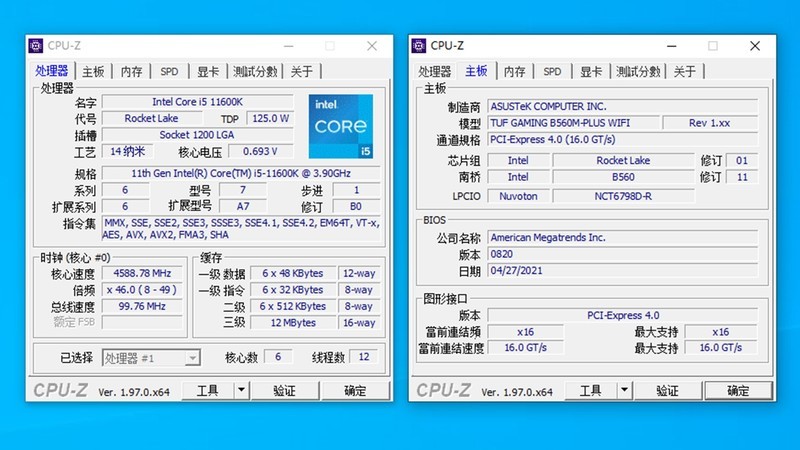Click the 验证 button in the left window

(285, 391)
